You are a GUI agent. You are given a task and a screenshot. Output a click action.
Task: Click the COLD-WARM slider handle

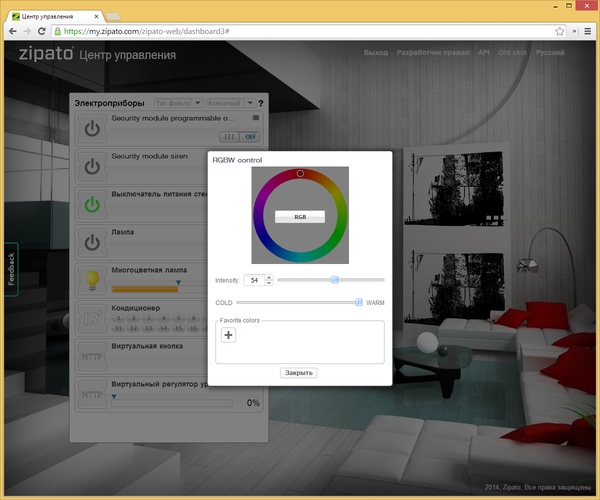tap(359, 302)
